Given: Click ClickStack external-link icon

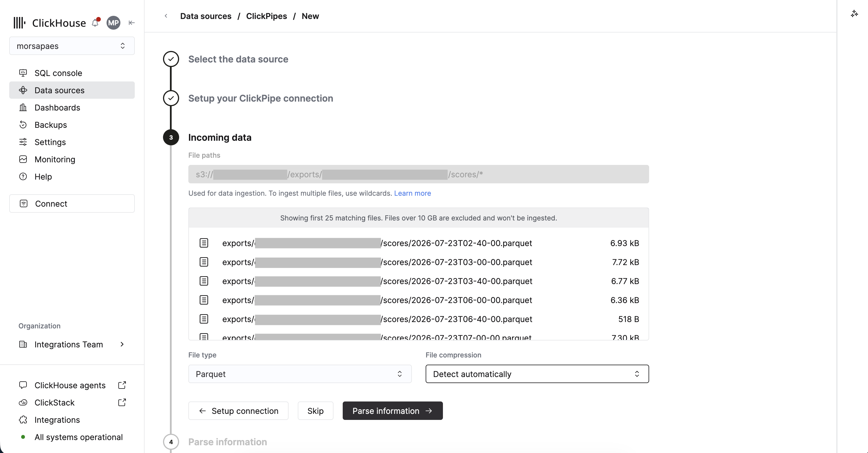Looking at the screenshot, I should pyautogui.click(x=122, y=402).
